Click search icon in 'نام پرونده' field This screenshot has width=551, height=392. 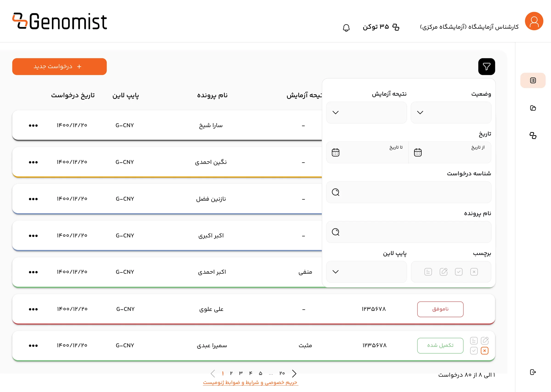336,232
